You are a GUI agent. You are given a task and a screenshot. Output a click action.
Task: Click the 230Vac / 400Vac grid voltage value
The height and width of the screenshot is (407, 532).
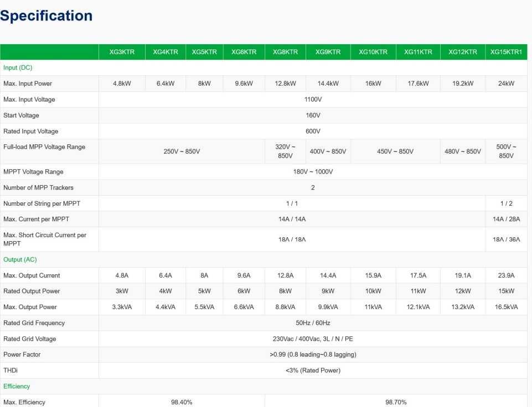pyautogui.click(x=313, y=339)
